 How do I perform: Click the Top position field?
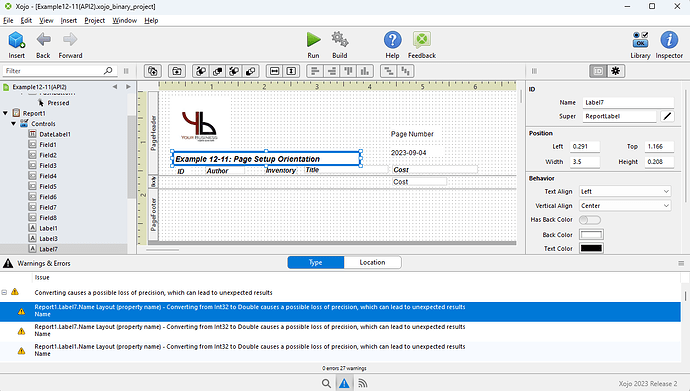pos(659,146)
